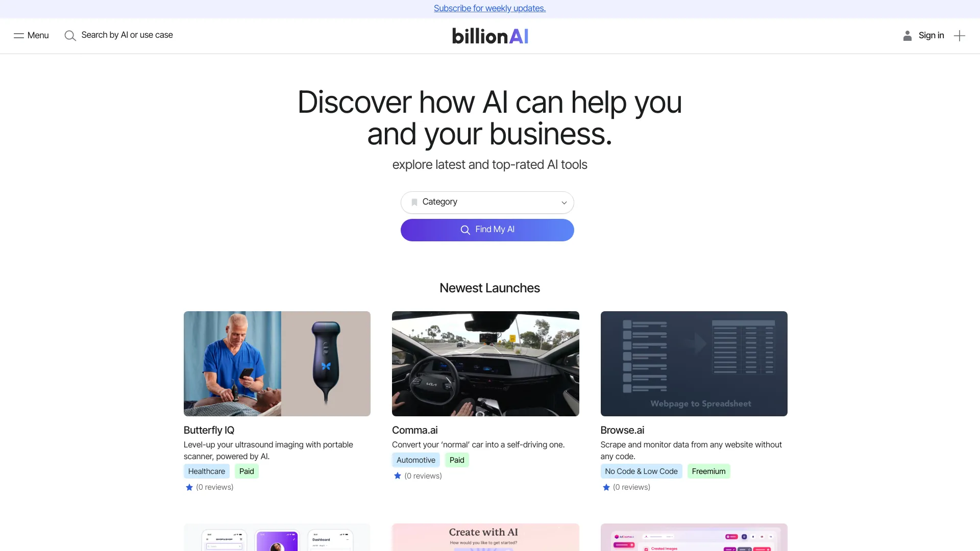
Task: Click the search magnifier icon
Action: pos(69,35)
